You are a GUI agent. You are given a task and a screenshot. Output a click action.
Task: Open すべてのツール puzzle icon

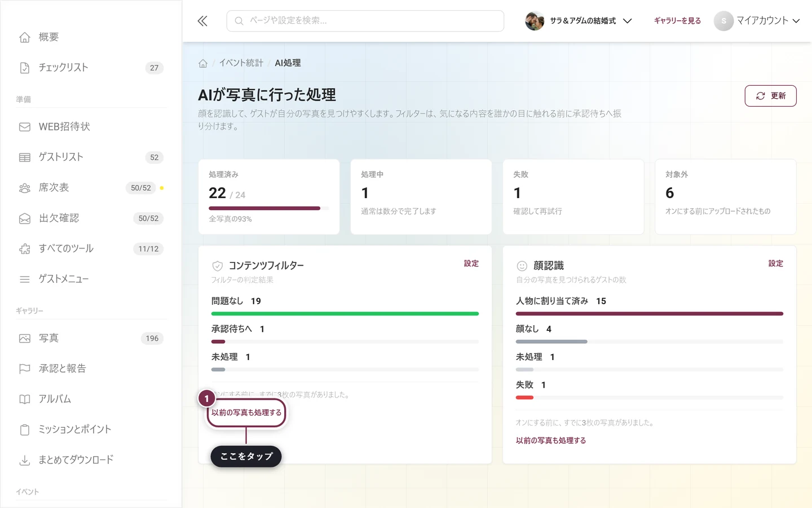[x=25, y=249]
